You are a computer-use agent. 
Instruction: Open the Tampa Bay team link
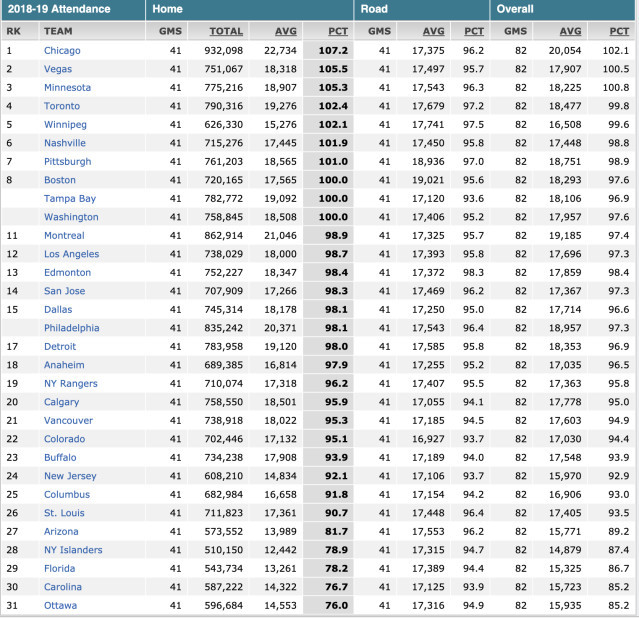click(70, 199)
